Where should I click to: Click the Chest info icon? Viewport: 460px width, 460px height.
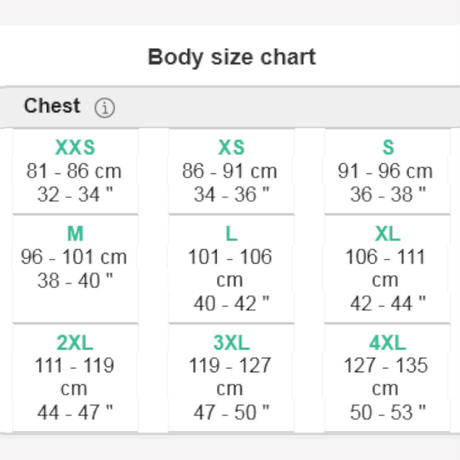105,108
